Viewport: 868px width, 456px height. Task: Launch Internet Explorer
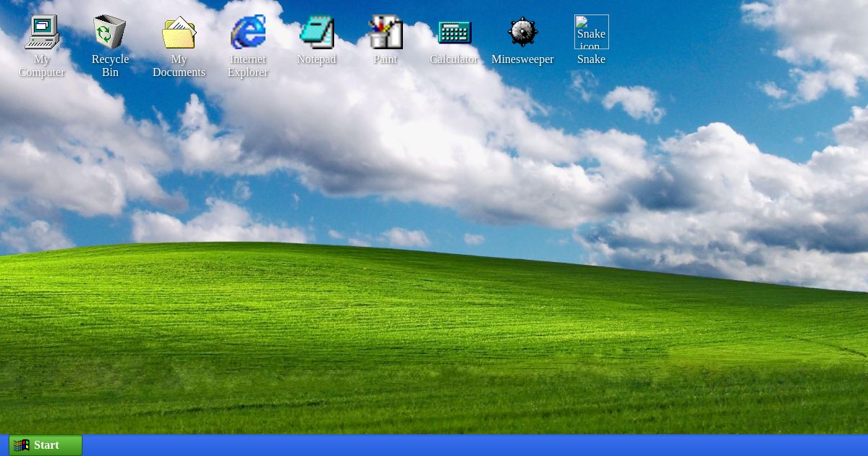pyautogui.click(x=247, y=32)
